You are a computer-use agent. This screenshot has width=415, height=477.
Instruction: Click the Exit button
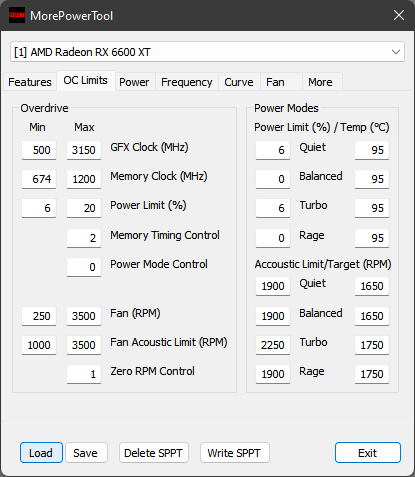(368, 453)
